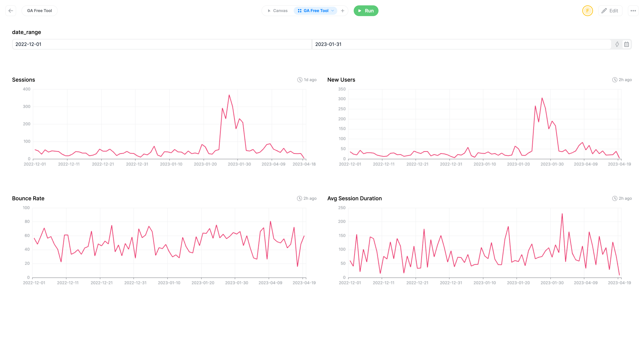Image resolution: width=644 pixels, height=362 pixels.
Task: Open the GA Free Tool title pill
Action: tap(39, 11)
